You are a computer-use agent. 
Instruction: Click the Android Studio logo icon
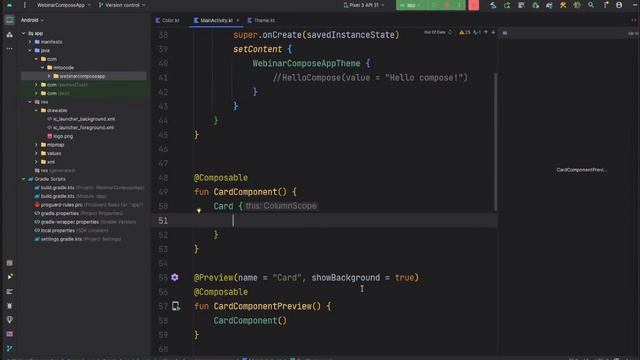(9, 5)
